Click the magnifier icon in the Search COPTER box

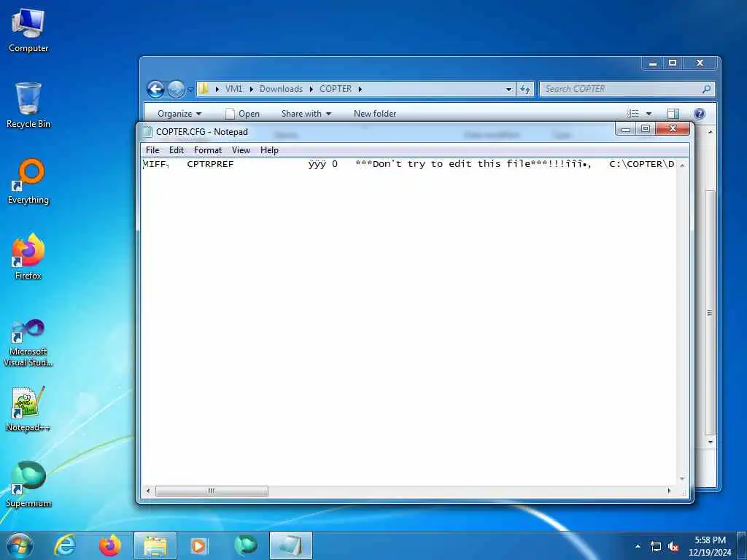(706, 89)
